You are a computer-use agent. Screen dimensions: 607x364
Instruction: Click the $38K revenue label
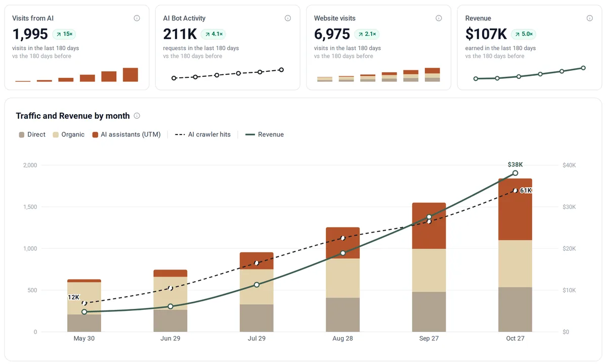[515, 164]
